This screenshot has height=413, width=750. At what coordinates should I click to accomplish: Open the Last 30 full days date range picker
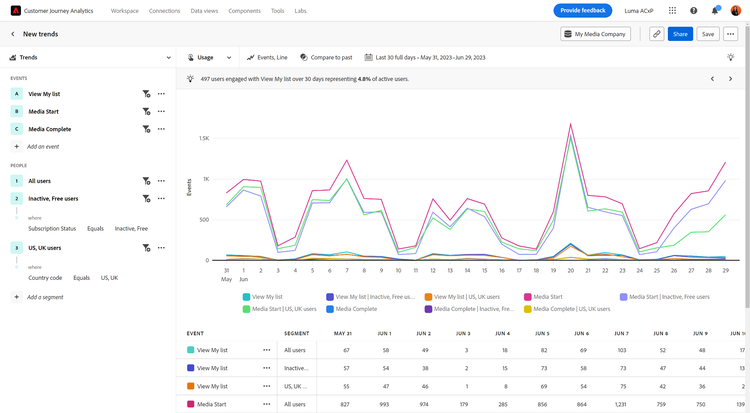(432, 58)
